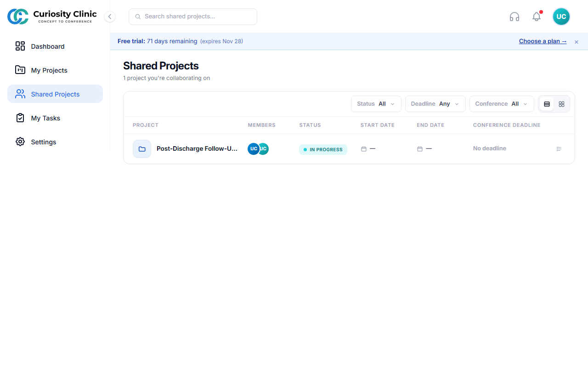Click the IN PROGRESS status badge
This screenshot has height=381, width=588.
[x=323, y=149]
